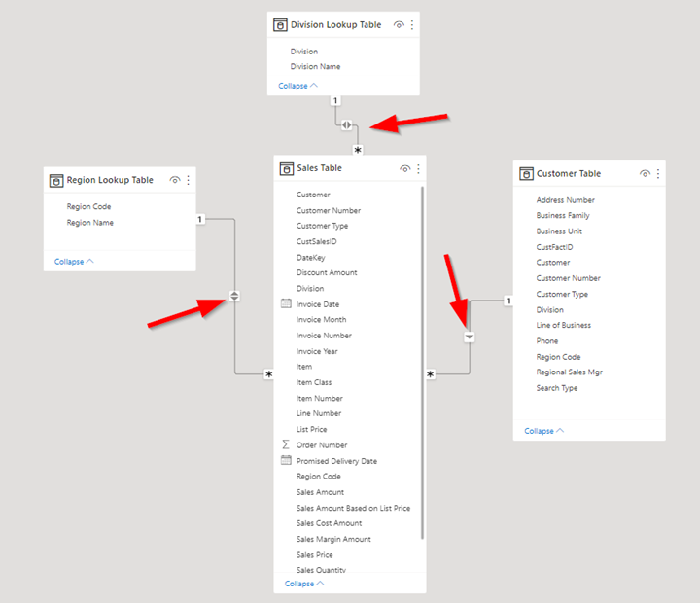Select Sales Amount Based on List Price

(x=353, y=508)
